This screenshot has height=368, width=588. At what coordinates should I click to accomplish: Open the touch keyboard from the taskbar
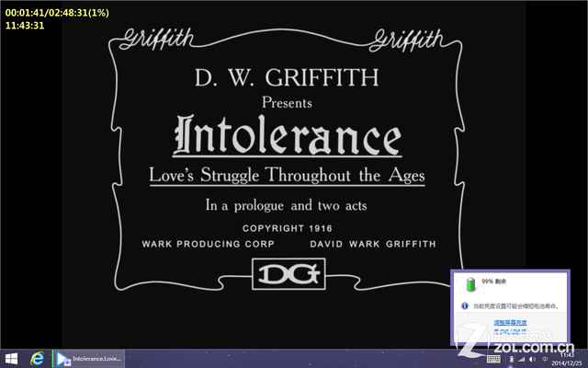[493, 360]
